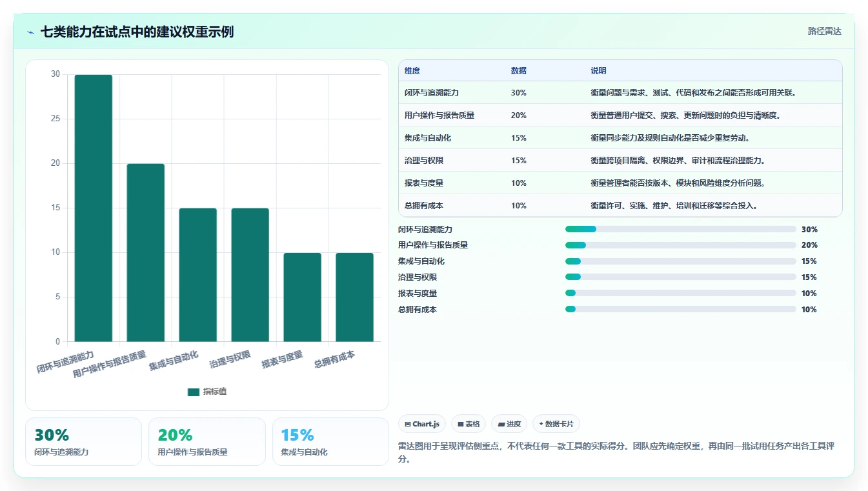868x491 pixels.
Task: Click the 闭环与追溯能力 progress bar
Action: click(681, 229)
